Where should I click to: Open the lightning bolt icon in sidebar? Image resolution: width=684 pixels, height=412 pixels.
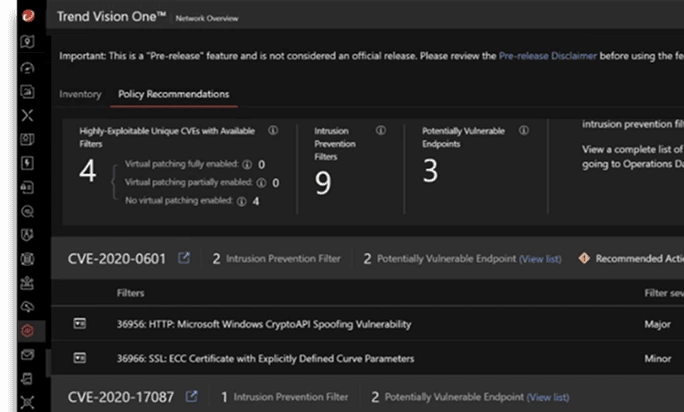point(27,163)
